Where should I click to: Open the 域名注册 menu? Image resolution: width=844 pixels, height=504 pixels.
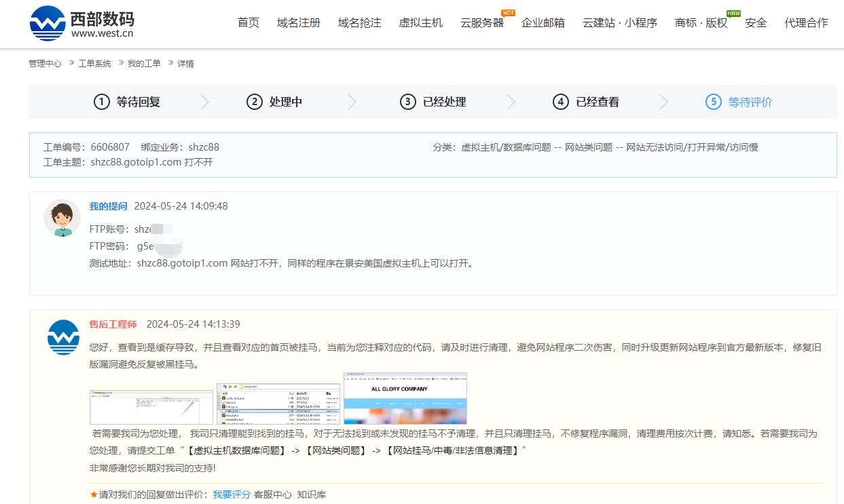[x=299, y=23]
